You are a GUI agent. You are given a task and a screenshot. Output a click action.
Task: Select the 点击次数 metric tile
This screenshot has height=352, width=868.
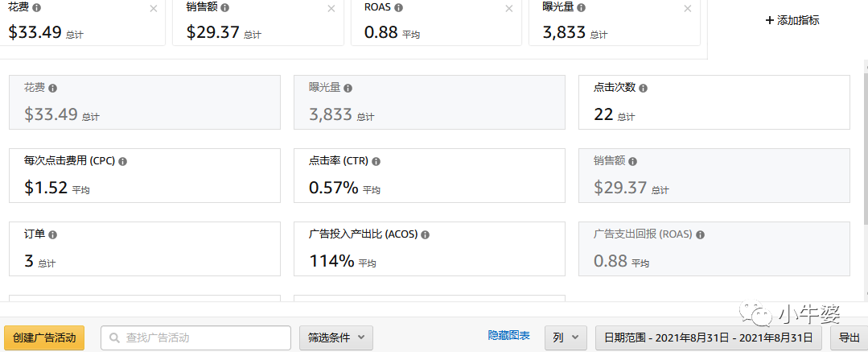714,102
